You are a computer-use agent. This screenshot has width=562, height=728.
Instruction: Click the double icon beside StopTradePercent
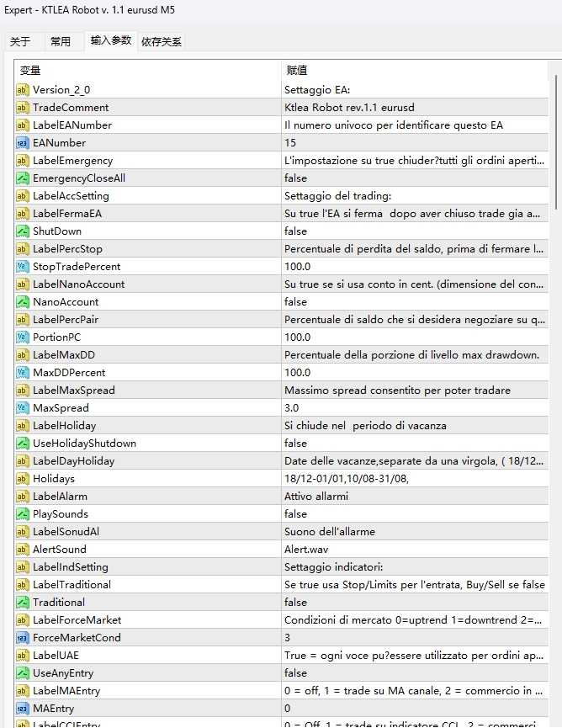(22, 267)
